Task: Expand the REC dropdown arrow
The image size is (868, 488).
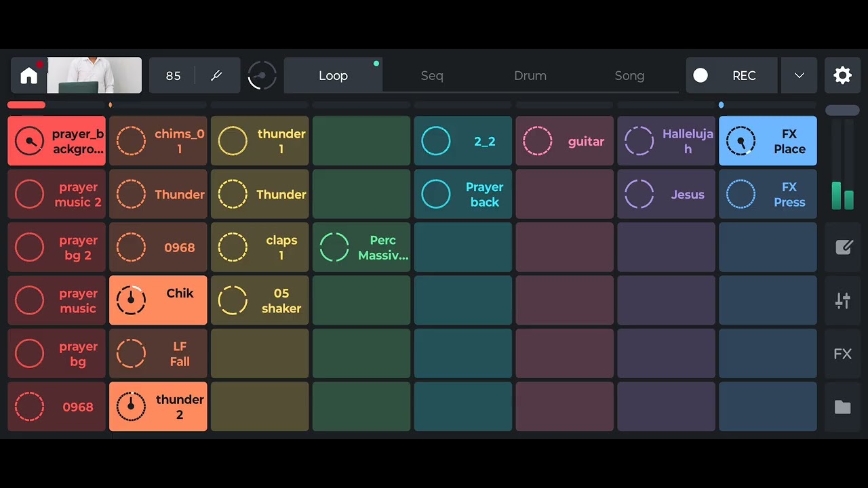Action: pos(800,75)
